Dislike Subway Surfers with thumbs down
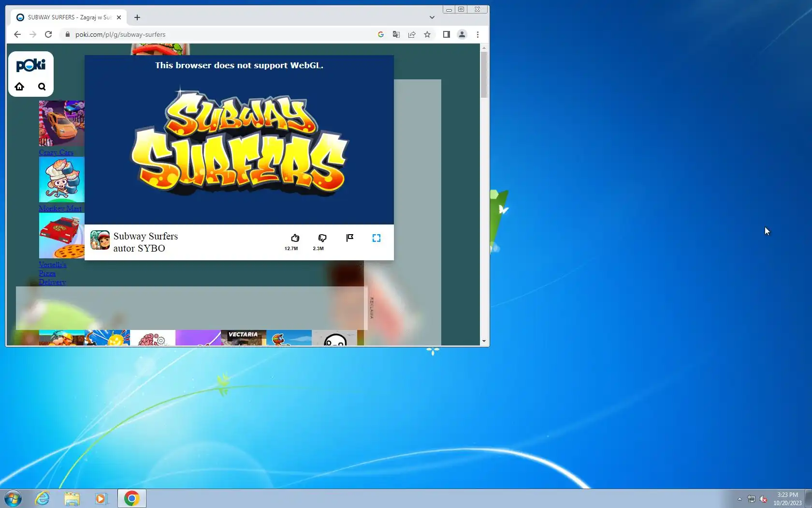812x508 pixels. [x=322, y=238]
